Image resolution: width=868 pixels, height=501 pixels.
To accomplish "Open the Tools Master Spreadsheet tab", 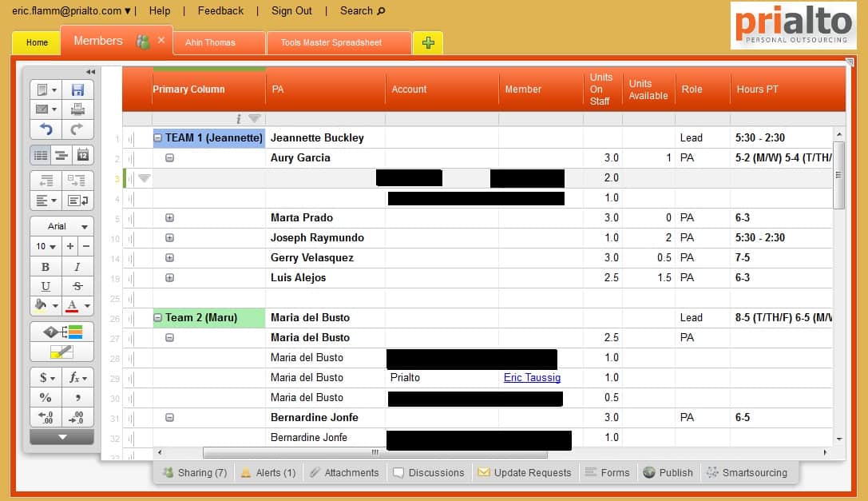I will point(331,42).
